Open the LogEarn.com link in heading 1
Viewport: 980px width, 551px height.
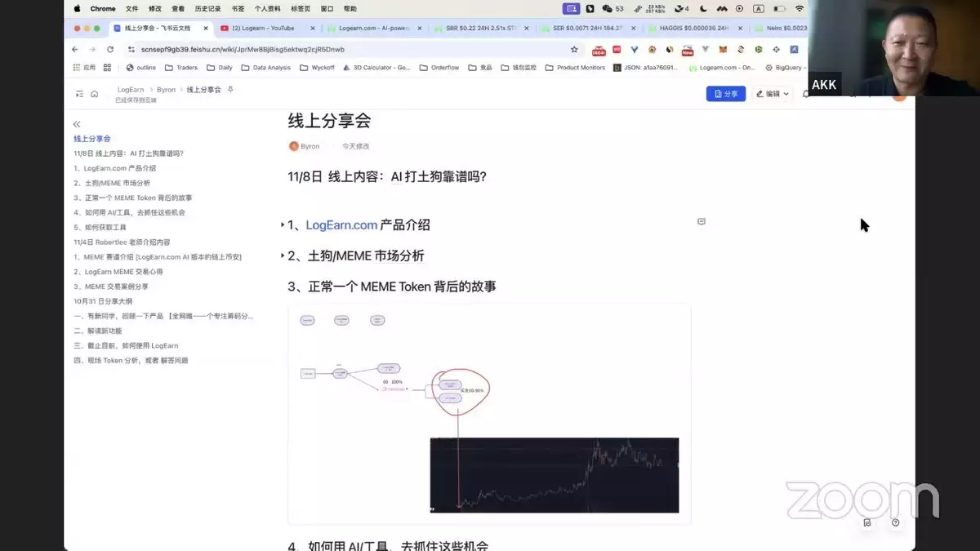coord(341,224)
